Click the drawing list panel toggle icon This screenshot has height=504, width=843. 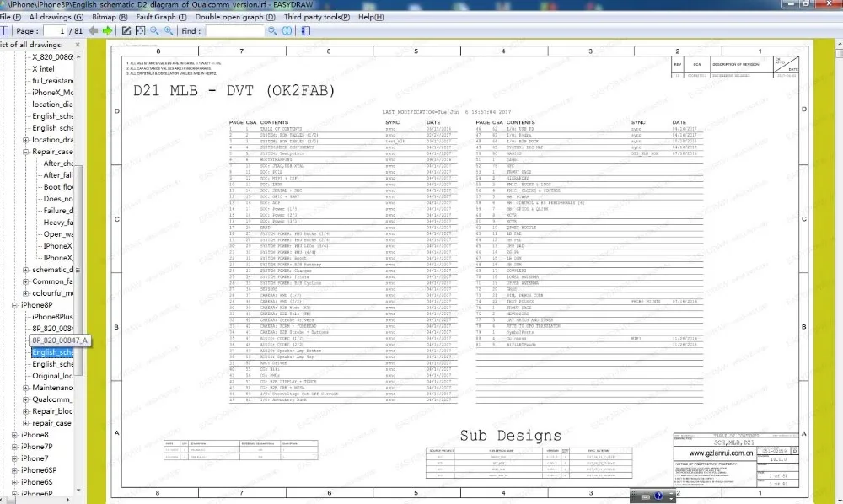point(305,30)
